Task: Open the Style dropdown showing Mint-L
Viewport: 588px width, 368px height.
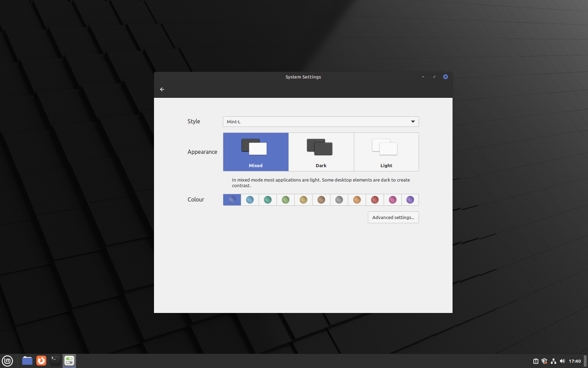Action: (321, 122)
